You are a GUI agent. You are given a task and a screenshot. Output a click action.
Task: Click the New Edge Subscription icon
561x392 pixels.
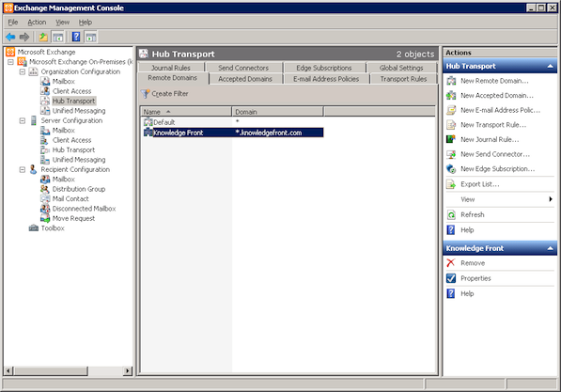[451, 168]
